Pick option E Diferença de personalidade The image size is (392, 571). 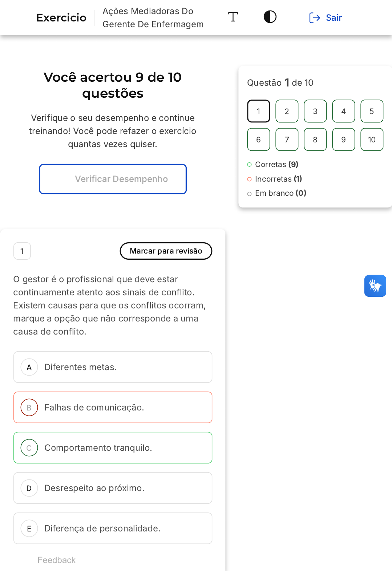(x=113, y=529)
